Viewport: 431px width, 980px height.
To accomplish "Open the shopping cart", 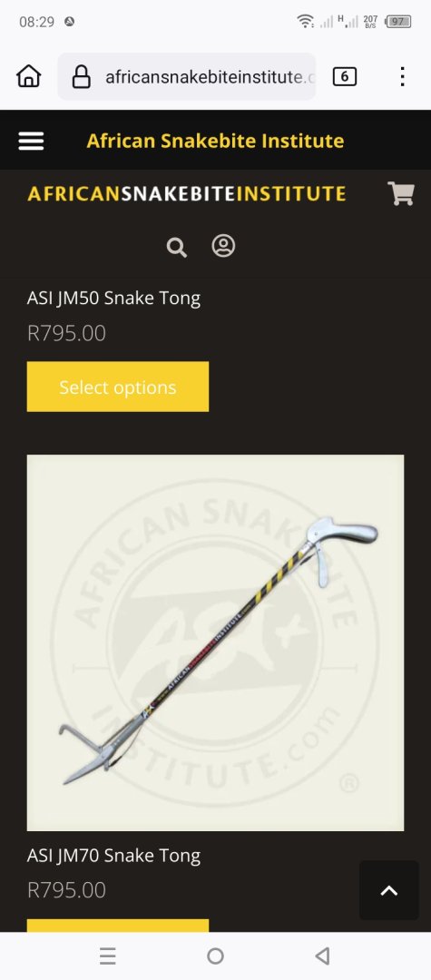I will point(401,193).
